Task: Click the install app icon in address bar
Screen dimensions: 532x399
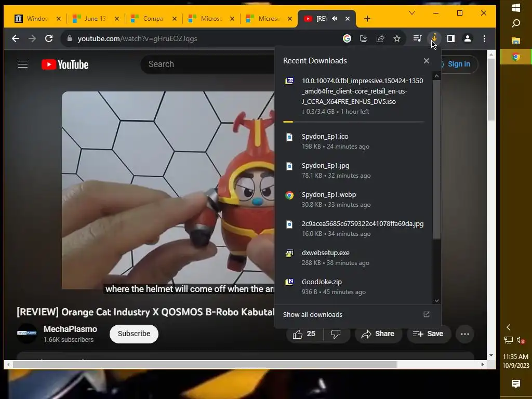Action: pos(363,38)
